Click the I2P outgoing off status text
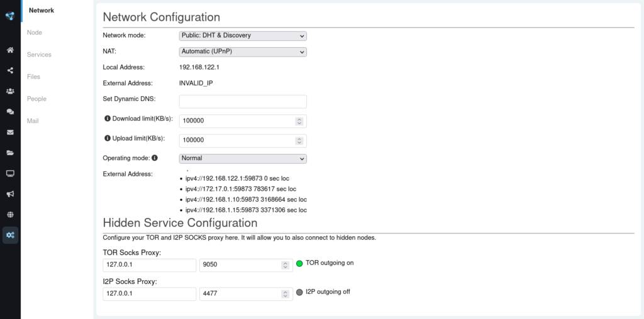This screenshot has height=319, width=644. pos(328,291)
